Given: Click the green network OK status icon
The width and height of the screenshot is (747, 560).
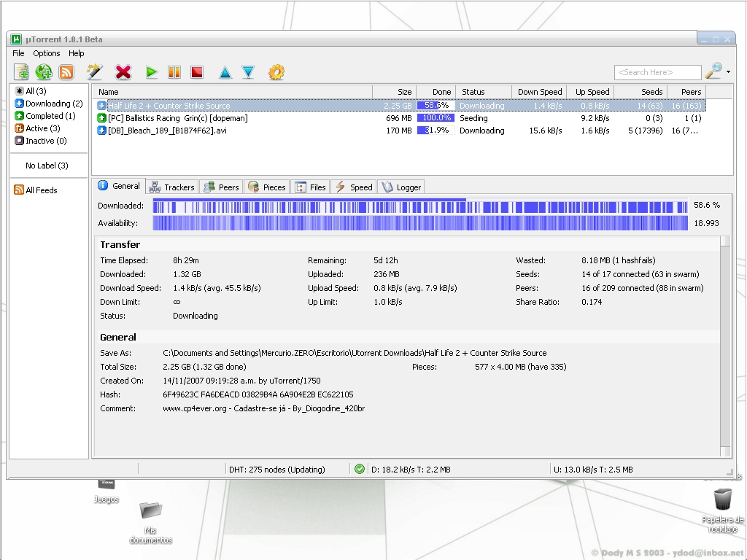Looking at the screenshot, I should (x=360, y=469).
